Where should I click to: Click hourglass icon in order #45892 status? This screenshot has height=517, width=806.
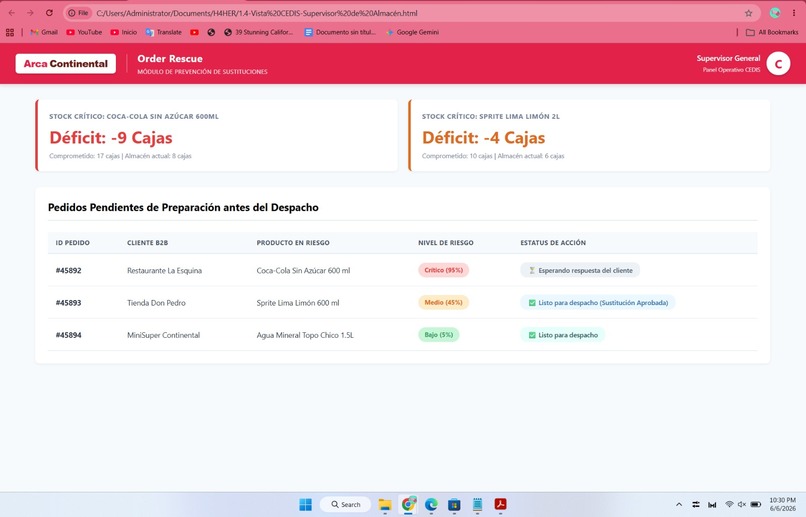pos(532,270)
